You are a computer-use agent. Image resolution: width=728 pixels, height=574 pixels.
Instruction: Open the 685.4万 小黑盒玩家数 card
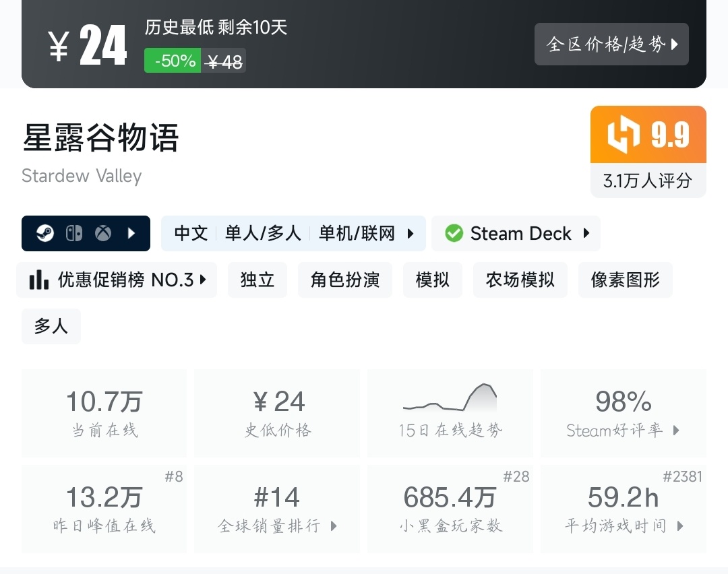coord(450,509)
